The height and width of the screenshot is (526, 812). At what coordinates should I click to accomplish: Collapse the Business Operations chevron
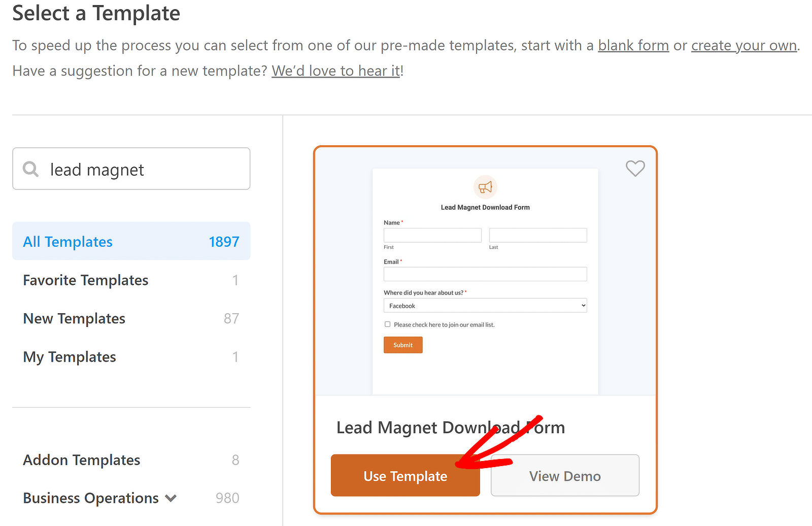(171, 498)
